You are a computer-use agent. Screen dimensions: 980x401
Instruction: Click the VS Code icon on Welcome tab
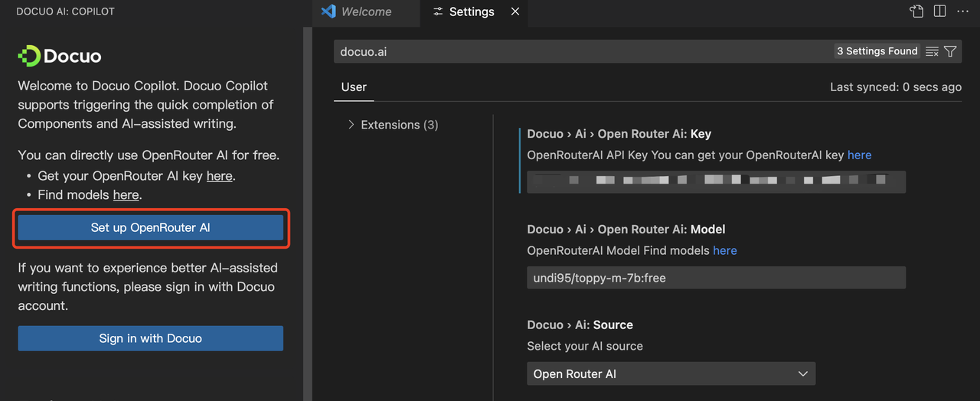tap(329, 11)
